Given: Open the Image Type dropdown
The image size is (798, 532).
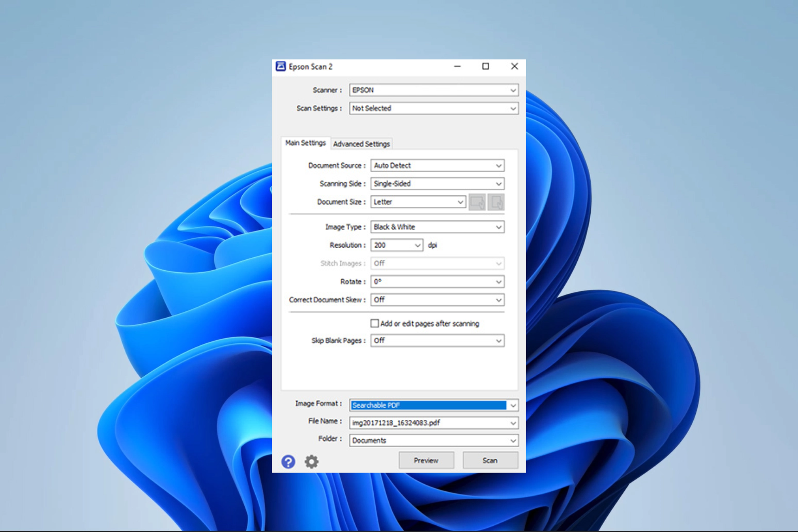Looking at the screenshot, I should click(437, 227).
